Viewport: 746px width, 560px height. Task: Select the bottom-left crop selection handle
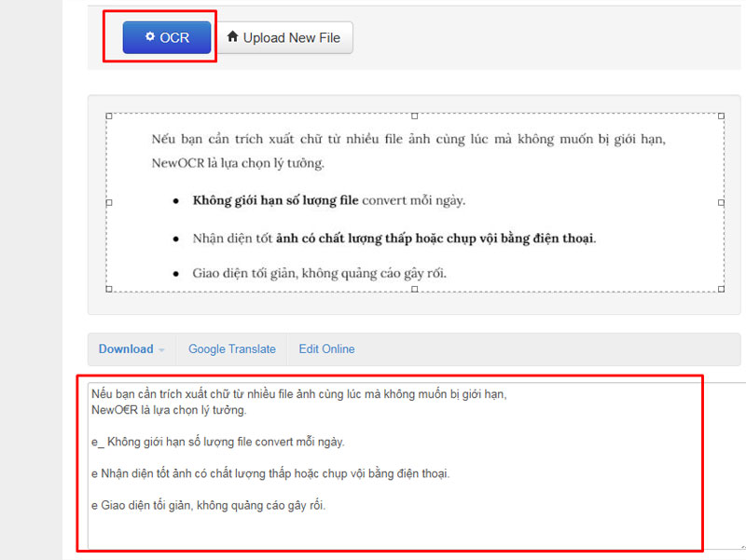point(109,289)
